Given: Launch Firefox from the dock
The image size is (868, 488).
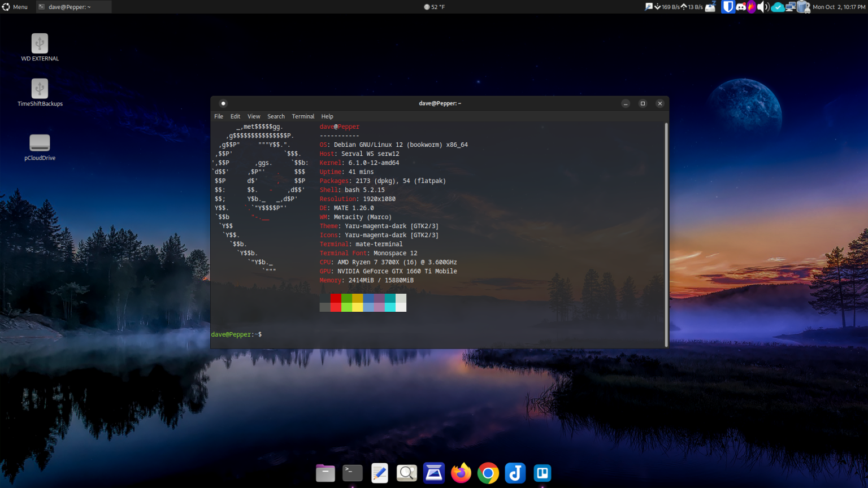Looking at the screenshot, I should [461, 473].
